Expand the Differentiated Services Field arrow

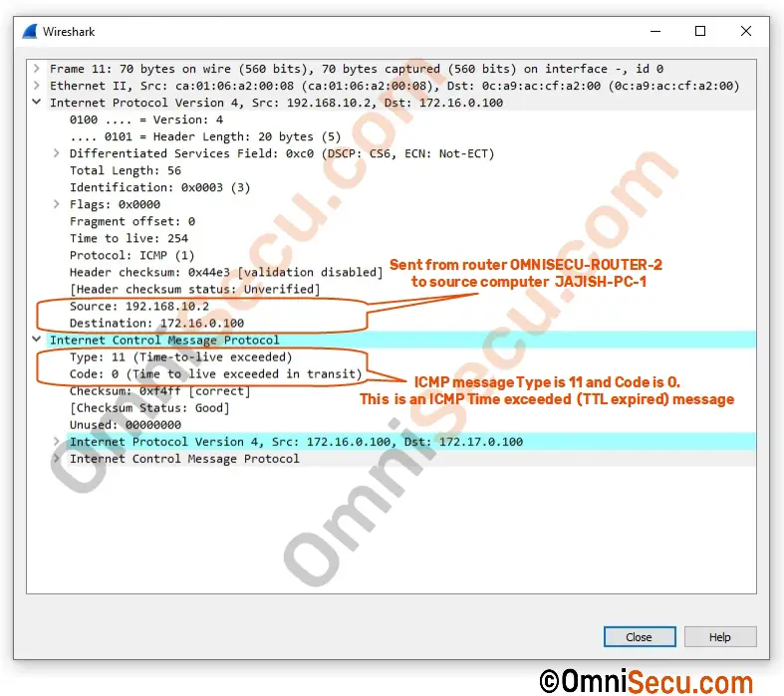pos(57,153)
